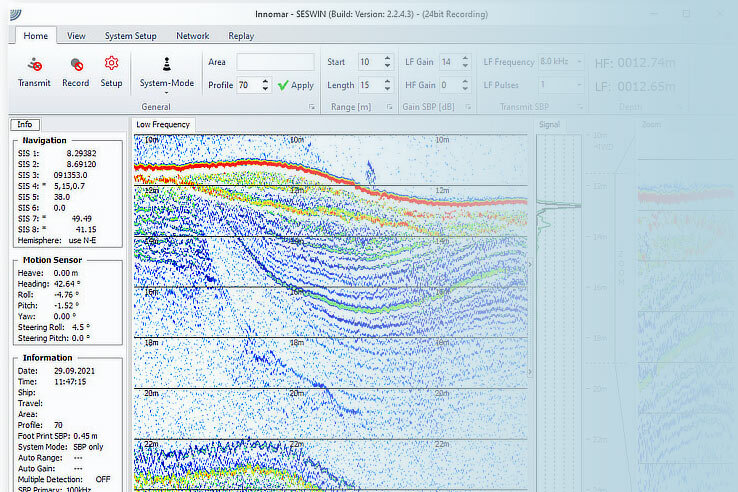Open the System Setup tab
Viewport: 738px width, 492px height.
tap(130, 36)
